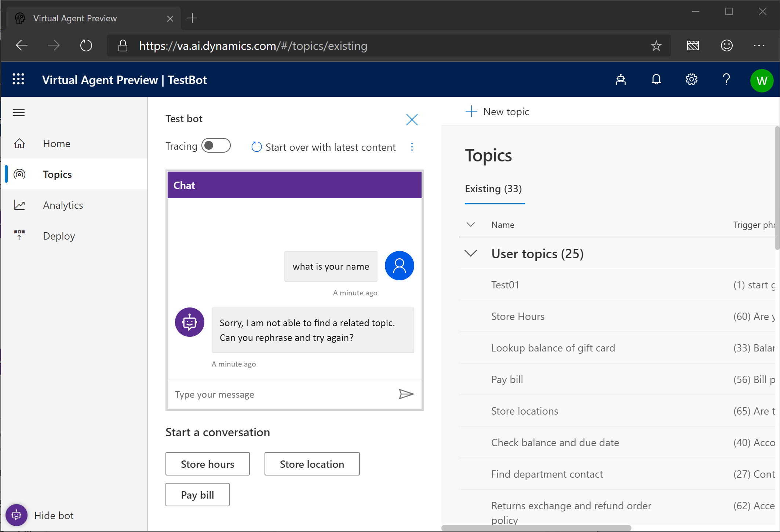Viewport: 780px width, 532px height.
Task: Click the W user account avatar
Action: pos(762,80)
